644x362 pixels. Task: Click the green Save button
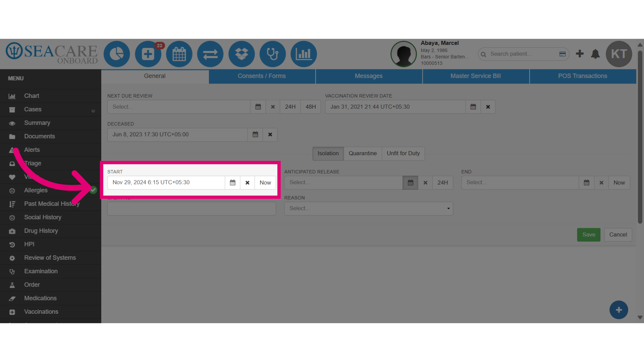tap(589, 235)
